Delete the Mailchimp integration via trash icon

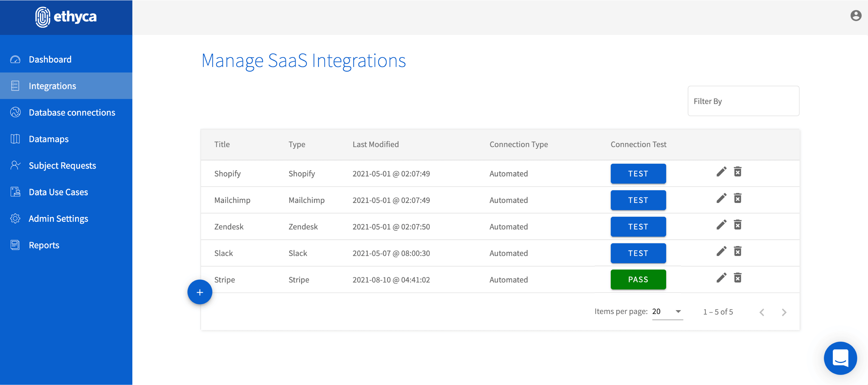click(x=738, y=199)
